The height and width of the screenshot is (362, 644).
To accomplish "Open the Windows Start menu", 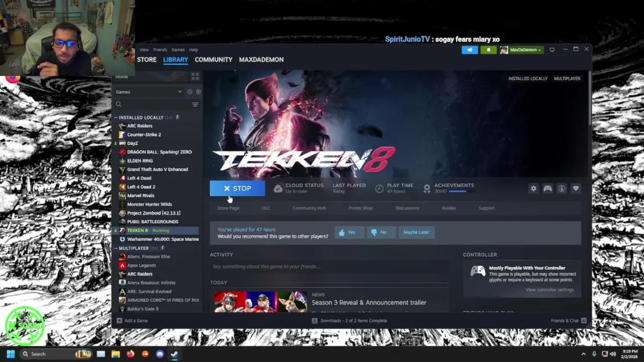I will click(x=11, y=354).
